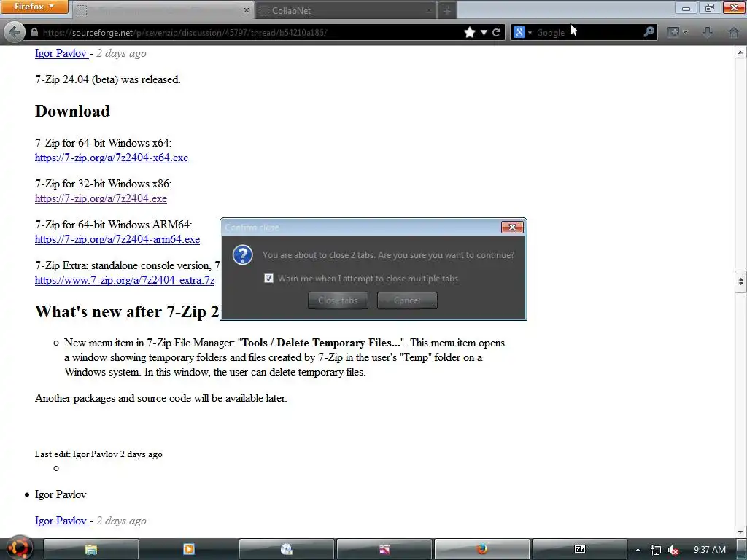Go to the home page icon
747x560 pixels.
(x=734, y=32)
